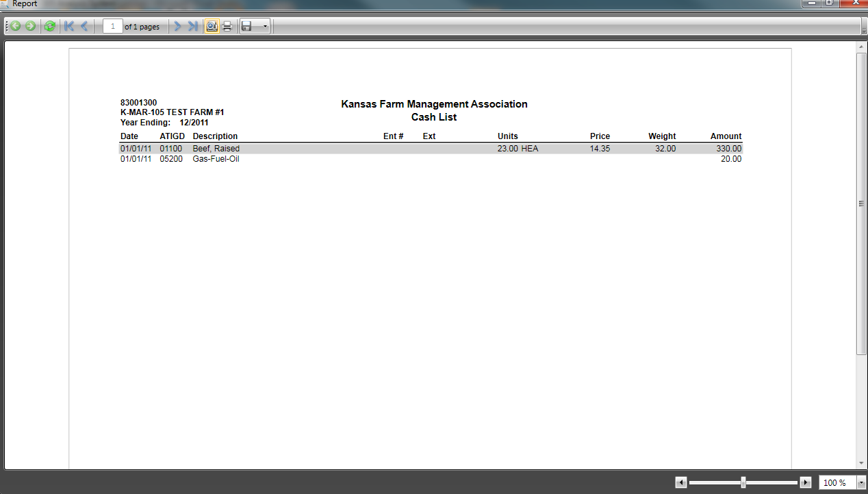Click the 100 % zoom value field
Viewport: 868px width, 494px height.
click(x=837, y=482)
